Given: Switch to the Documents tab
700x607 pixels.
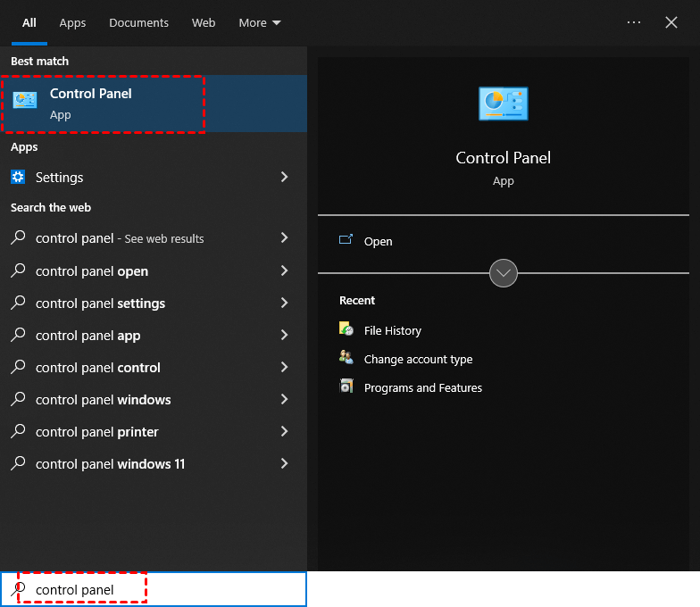Looking at the screenshot, I should [x=139, y=23].
